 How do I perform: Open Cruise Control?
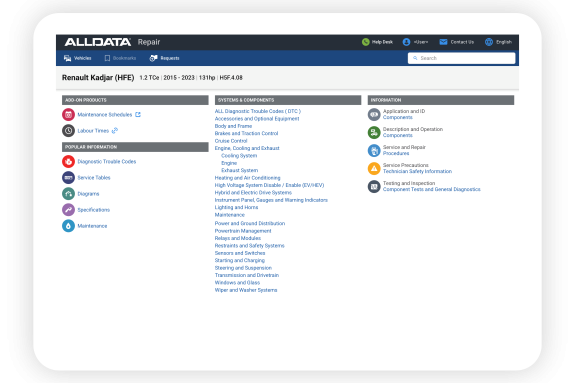[231, 141]
